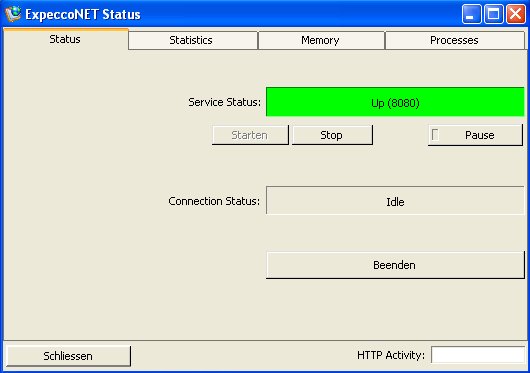530x373 pixels.
Task: Toggle the Pause checkbox
Action: pos(435,135)
